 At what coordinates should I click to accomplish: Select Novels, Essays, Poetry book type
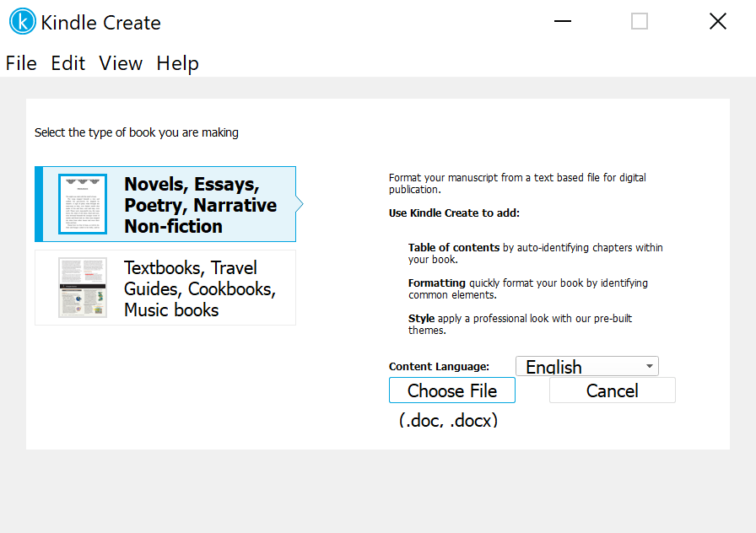click(x=165, y=204)
